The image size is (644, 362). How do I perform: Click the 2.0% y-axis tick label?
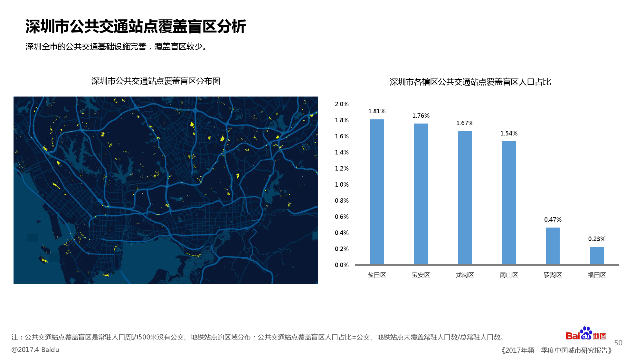[342, 104]
